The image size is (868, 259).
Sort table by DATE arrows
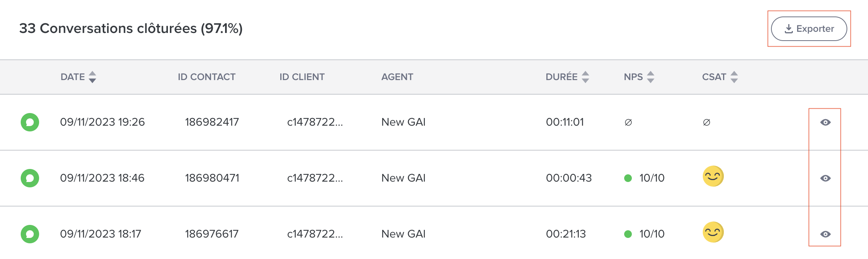[92, 77]
